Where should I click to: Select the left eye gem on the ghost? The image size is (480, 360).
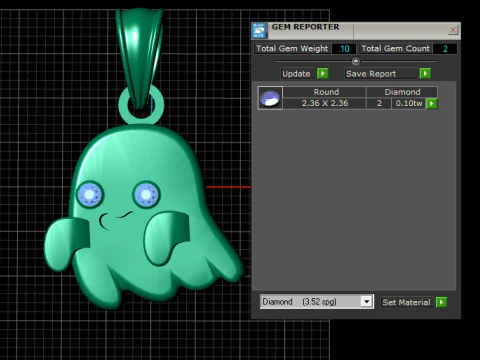click(x=90, y=194)
